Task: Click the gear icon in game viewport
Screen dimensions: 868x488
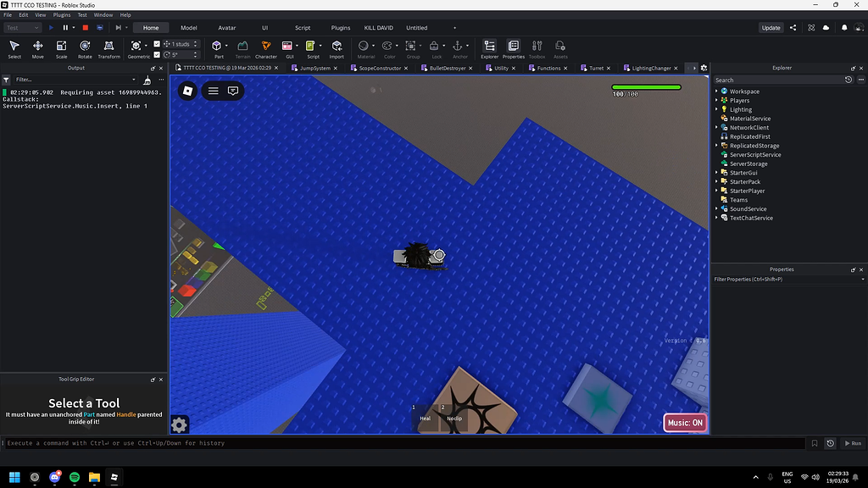Action: point(179,425)
